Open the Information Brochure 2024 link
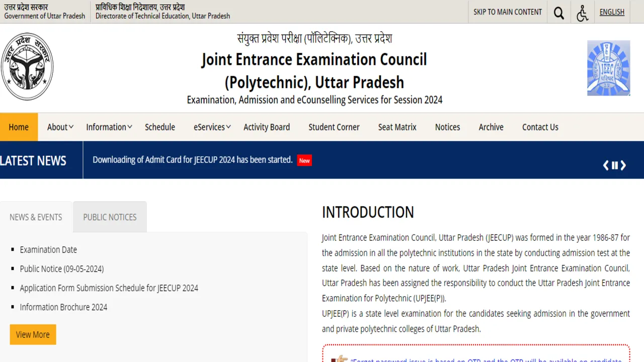Screen dimensions: 644x362 [x=63, y=307]
